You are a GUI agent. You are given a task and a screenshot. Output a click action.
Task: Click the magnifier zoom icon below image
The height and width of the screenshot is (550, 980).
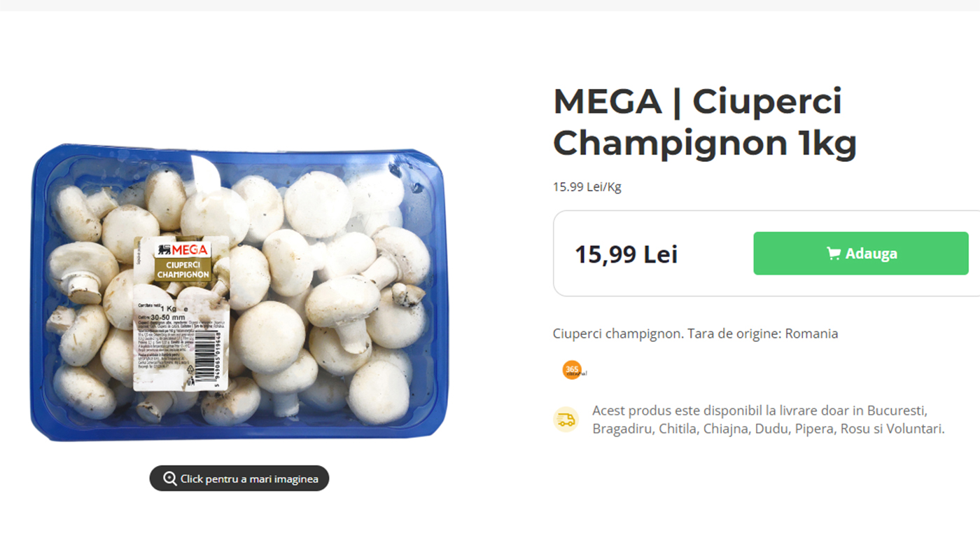tap(169, 479)
